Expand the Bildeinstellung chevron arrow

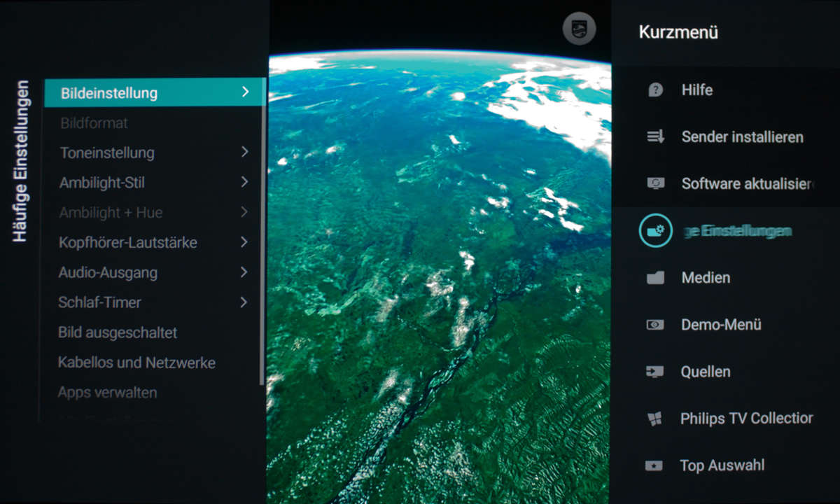[x=245, y=92]
